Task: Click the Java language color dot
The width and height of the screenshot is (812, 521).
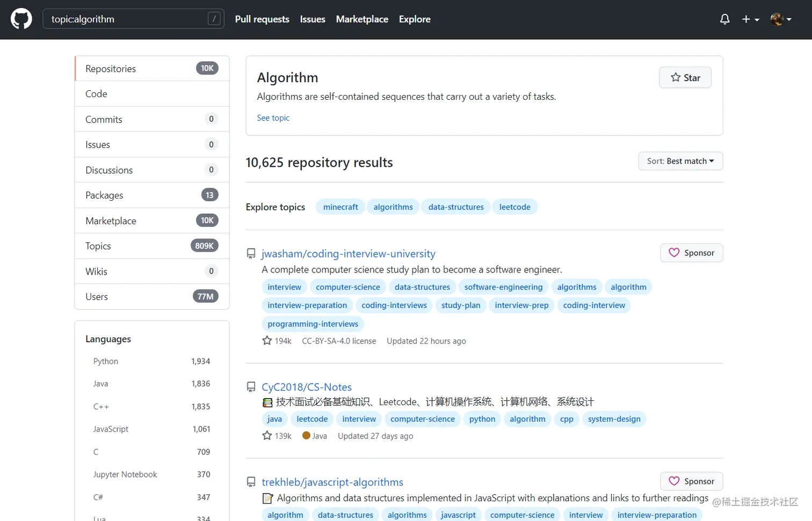Action: coord(306,435)
